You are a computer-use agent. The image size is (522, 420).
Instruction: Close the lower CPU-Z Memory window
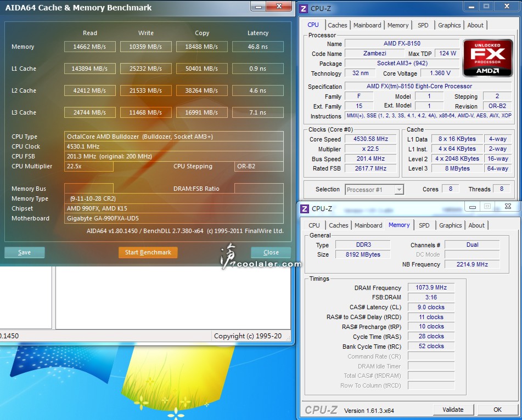[x=508, y=207]
